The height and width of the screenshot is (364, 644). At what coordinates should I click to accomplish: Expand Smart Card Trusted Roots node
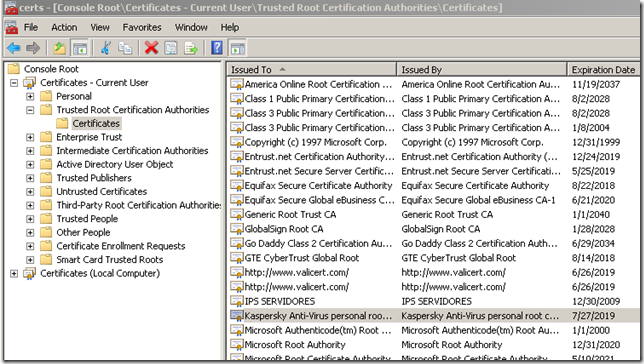click(30, 260)
